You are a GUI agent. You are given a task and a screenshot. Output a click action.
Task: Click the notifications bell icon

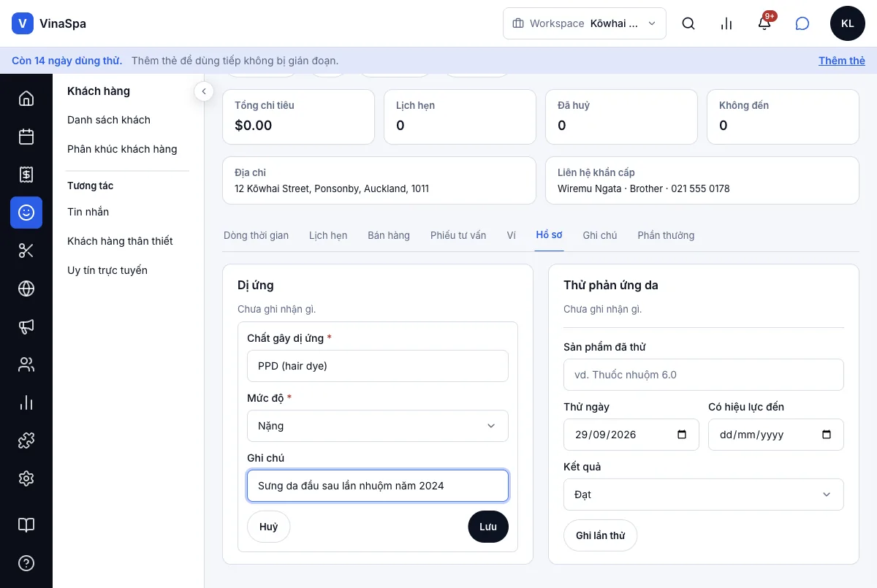[x=764, y=23]
